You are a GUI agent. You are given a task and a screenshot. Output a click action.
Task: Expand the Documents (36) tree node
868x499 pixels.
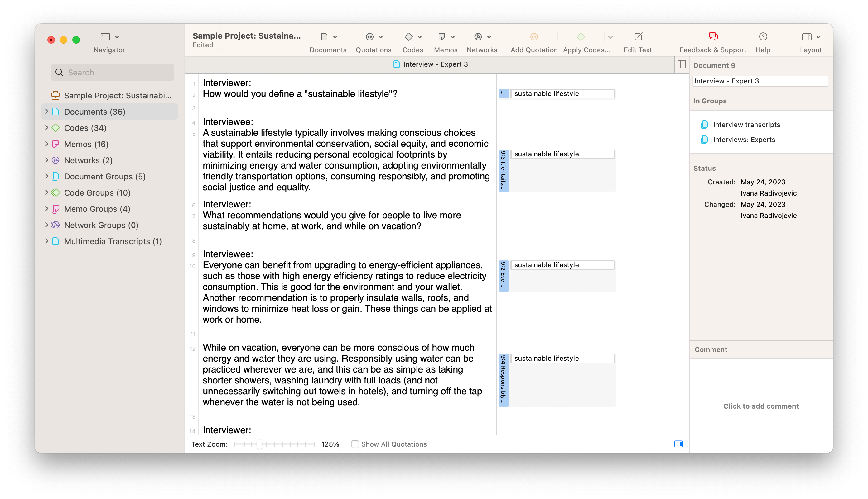(47, 112)
